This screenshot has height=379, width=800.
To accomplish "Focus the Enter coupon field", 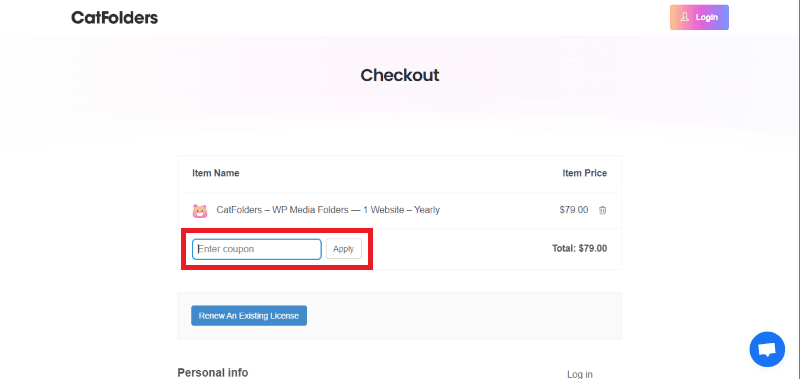I will (257, 249).
